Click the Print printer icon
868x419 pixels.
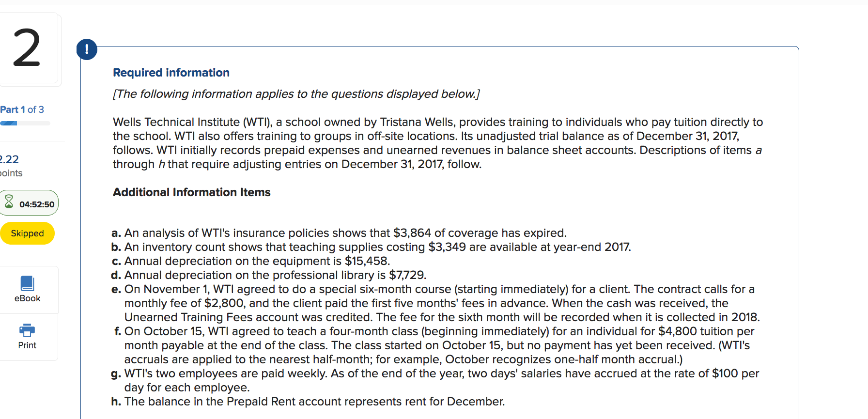point(27,330)
